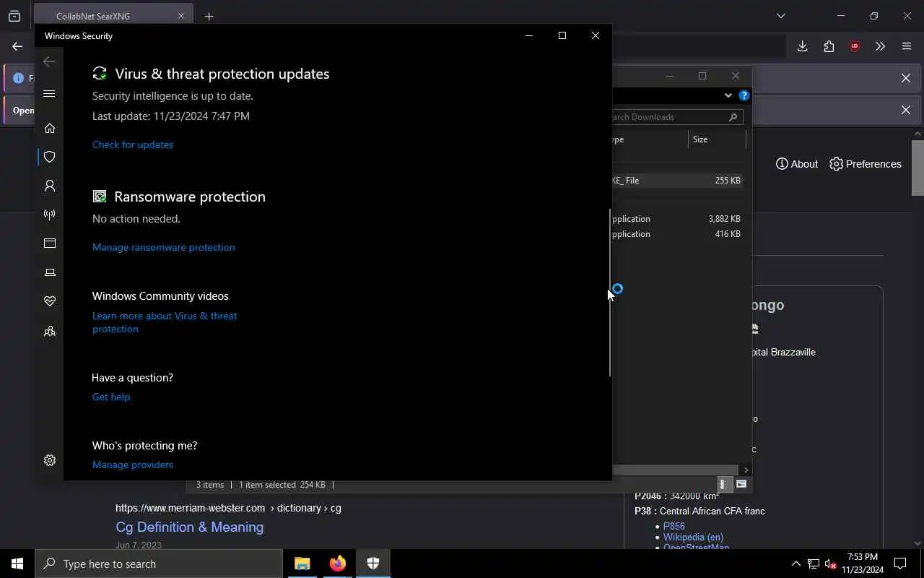Viewport: 924px width, 578px height.
Task: Open File Explorer help icon
Action: (x=744, y=95)
